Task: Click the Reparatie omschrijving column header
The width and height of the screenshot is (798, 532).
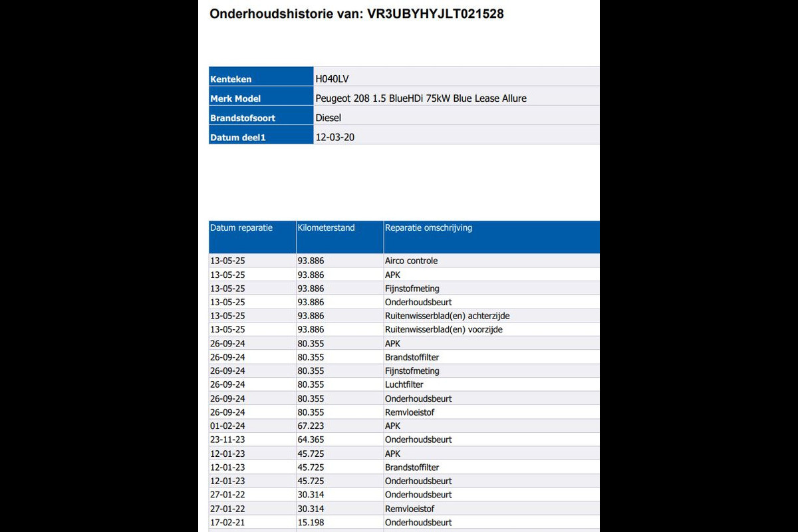Action: click(428, 228)
